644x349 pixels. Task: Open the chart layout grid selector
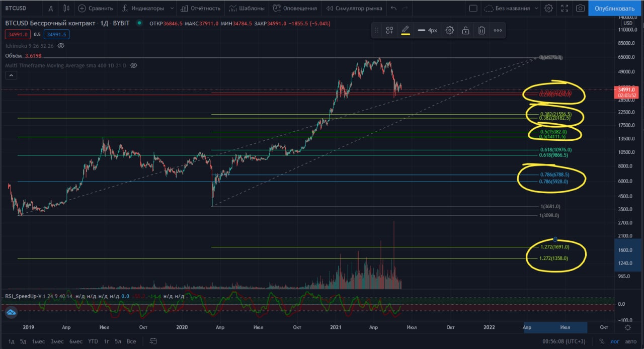coord(473,8)
